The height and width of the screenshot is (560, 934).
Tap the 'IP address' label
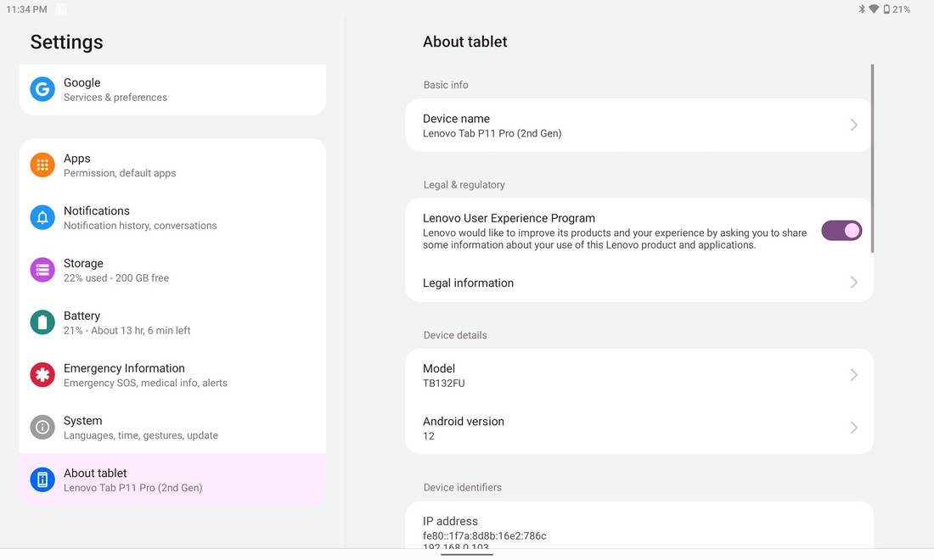(x=450, y=521)
